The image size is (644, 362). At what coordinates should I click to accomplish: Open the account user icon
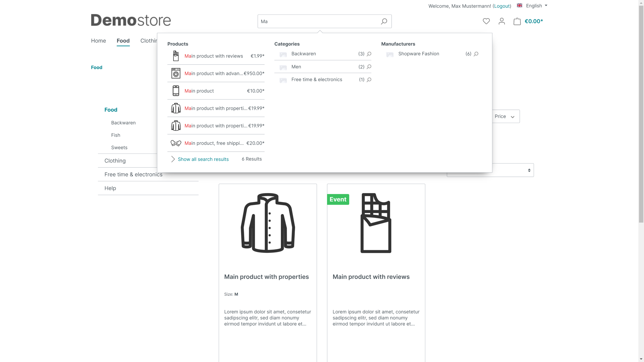[502, 21]
